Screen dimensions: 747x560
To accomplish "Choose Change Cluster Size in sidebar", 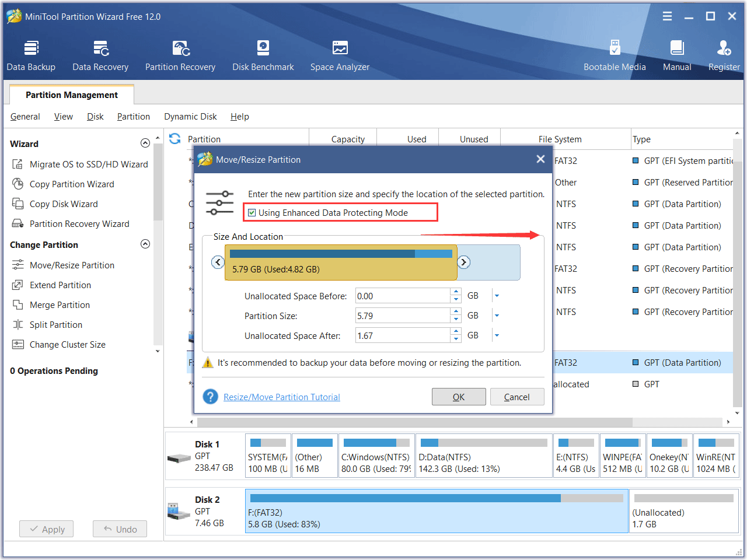I will (68, 345).
